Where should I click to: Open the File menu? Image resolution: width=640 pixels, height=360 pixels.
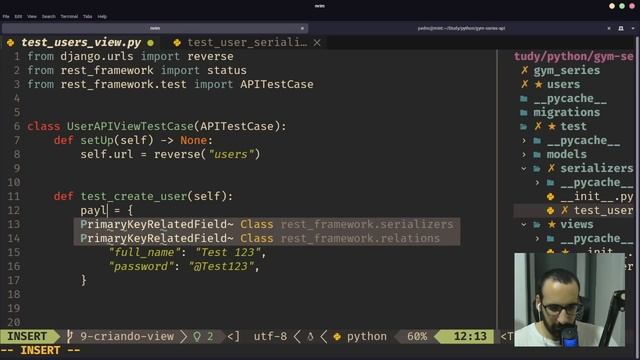(x=6, y=17)
